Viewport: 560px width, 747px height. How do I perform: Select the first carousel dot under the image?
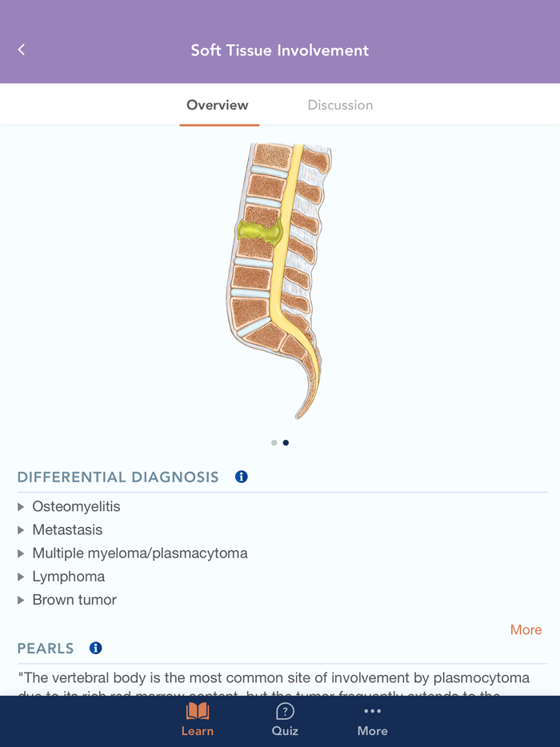click(x=274, y=442)
